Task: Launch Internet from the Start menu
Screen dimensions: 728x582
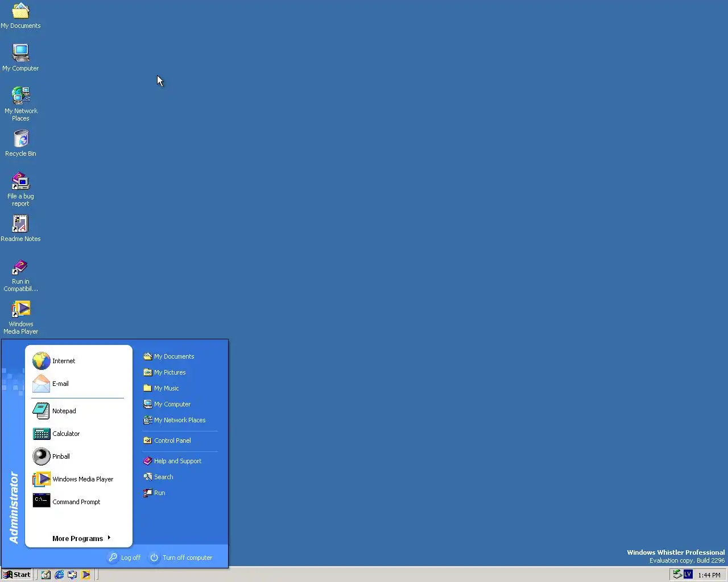Action: coord(77,361)
